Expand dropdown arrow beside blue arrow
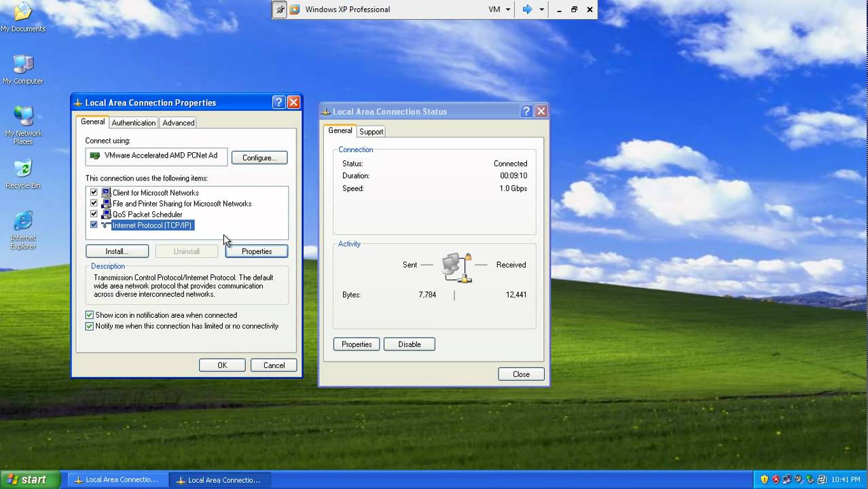The height and width of the screenshot is (489, 868). (541, 10)
